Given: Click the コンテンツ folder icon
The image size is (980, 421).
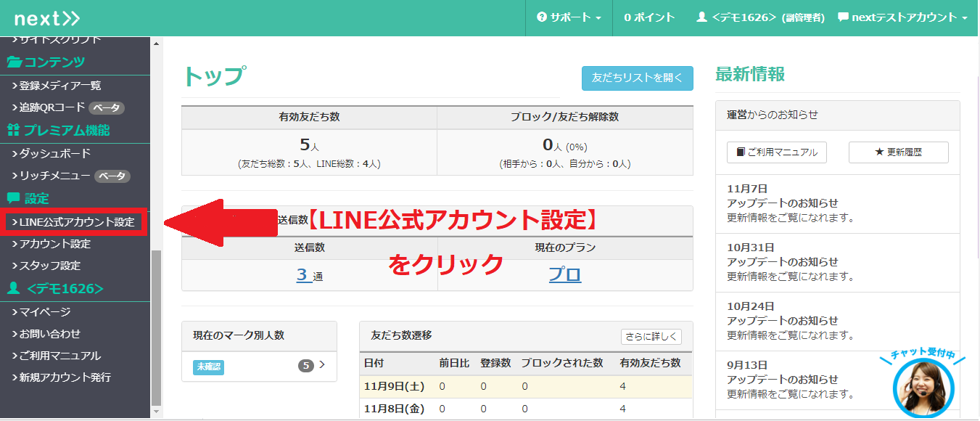Looking at the screenshot, I should 15,62.
